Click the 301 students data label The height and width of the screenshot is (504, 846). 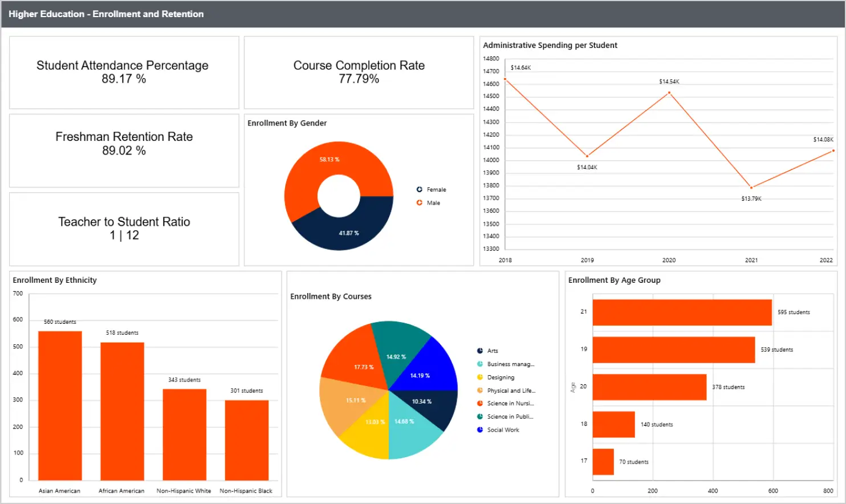tap(246, 391)
